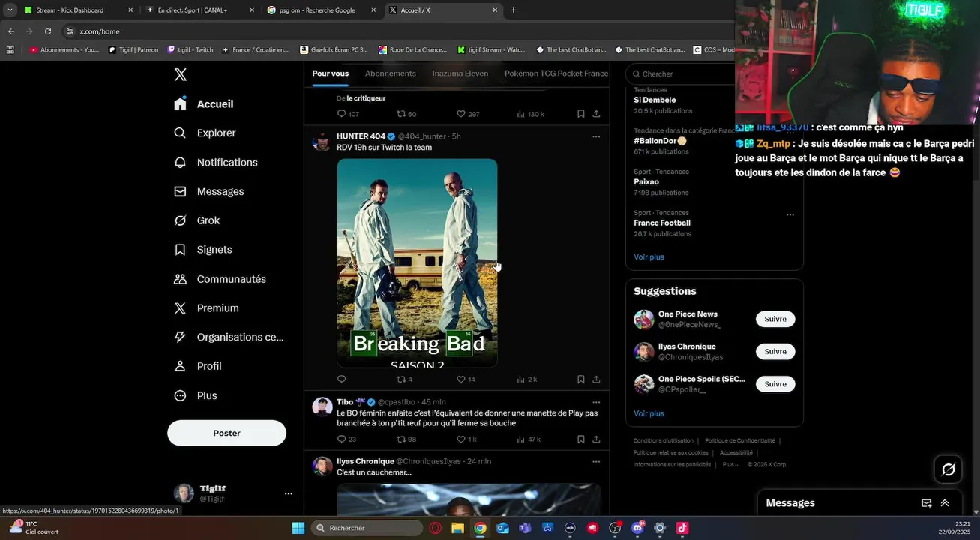Open more options on Tibo post

click(x=596, y=402)
